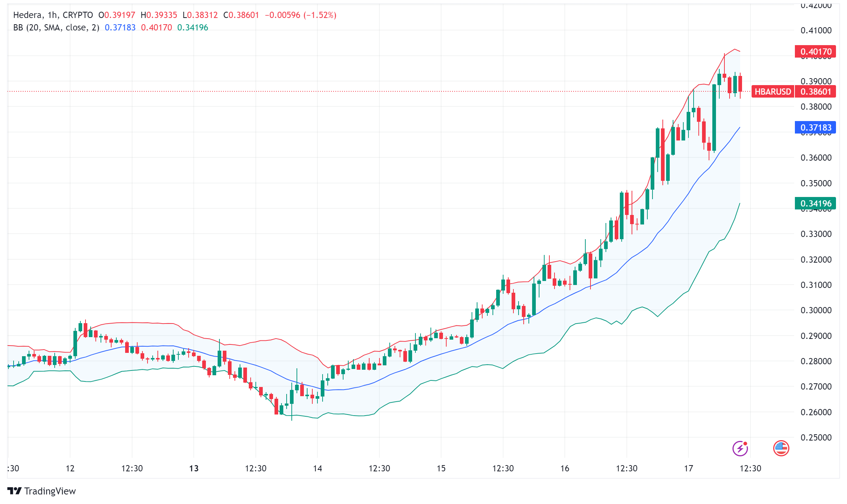Click the 0.39000 price axis label
This screenshot has width=847, height=504.
click(x=816, y=81)
